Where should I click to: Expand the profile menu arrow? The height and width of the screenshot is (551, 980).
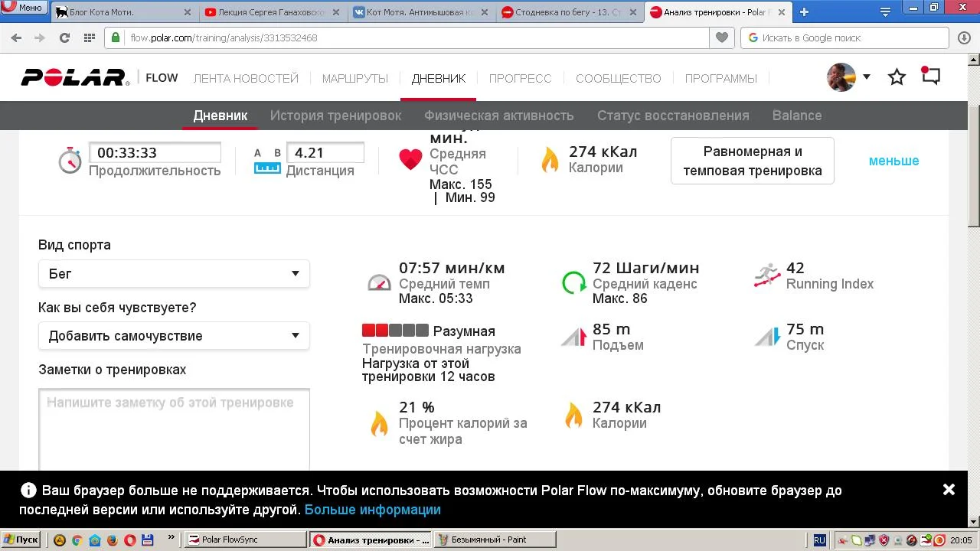click(867, 77)
